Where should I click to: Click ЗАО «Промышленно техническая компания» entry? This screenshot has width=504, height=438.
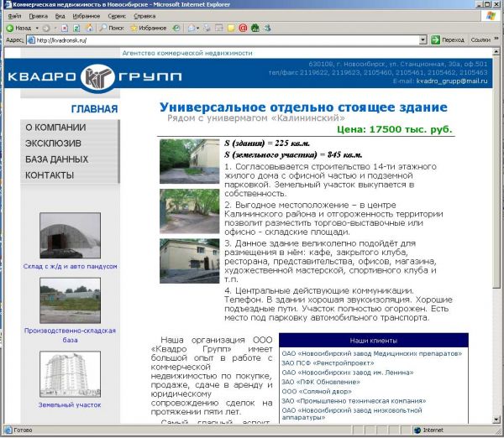(354, 401)
